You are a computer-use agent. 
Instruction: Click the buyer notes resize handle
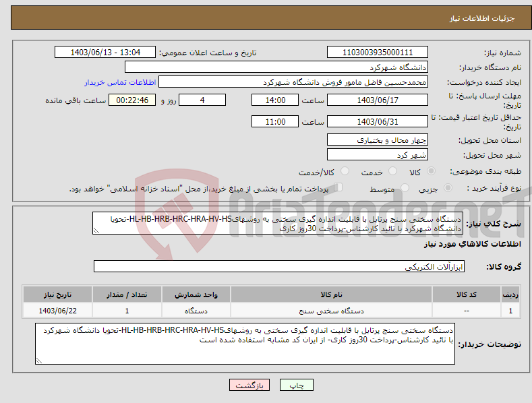coord(39,361)
